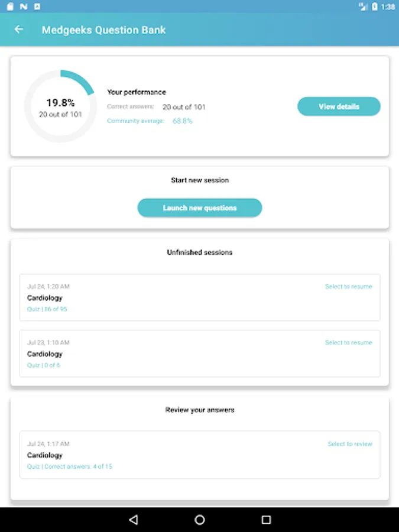Open reviewed quiz with 4 of 15 correct
Viewport: 399px width, 532px height.
click(x=70, y=466)
